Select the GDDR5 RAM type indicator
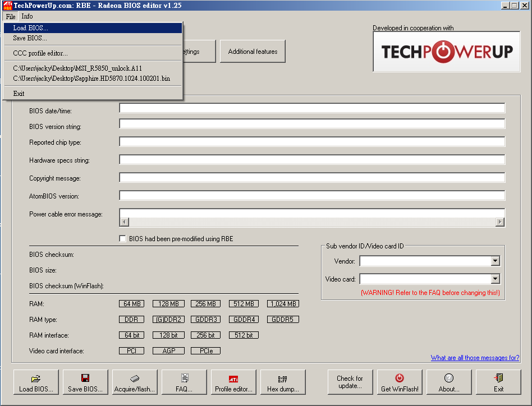This screenshot has width=532, height=406. click(x=283, y=319)
